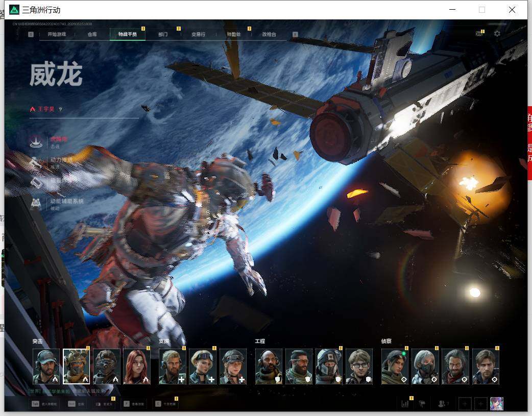Choose helmeted female support operator
The image size is (532, 416).
[x=233, y=366]
